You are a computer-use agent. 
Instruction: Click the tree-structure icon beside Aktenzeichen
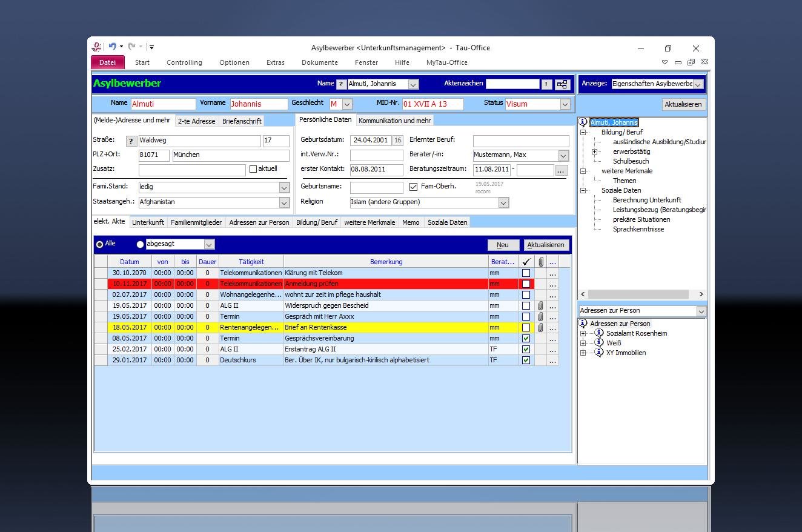click(562, 85)
